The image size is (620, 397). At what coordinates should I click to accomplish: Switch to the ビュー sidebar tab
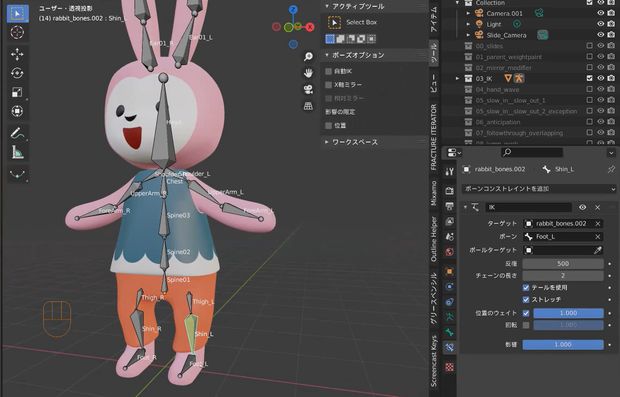click(434, 83)
